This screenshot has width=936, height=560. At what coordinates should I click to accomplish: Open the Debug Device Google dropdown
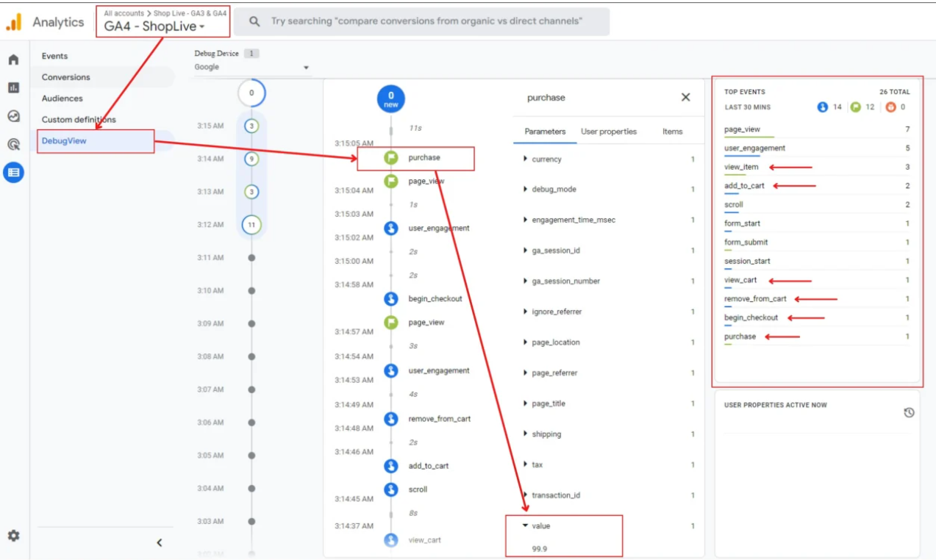251,68
